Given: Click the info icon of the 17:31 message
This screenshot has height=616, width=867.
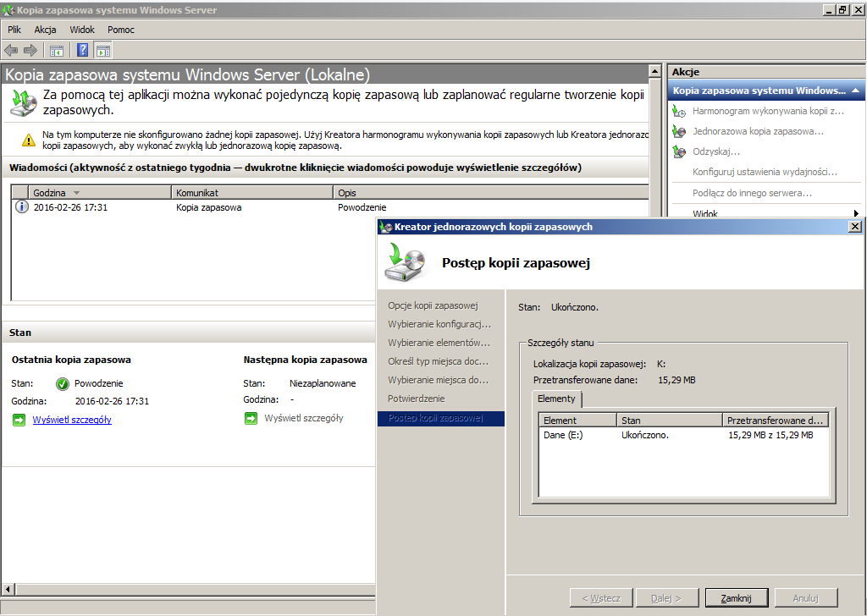Looking at the screenshot, I should pyautogui.click(x=21, y=207).
